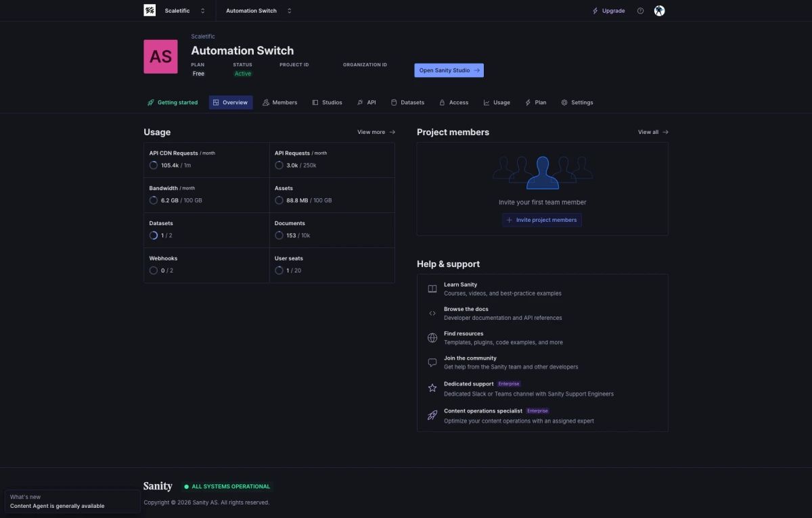Screen dimensions: 812x518
Task: Switch to the Members tab
Action: click(280, 103)
